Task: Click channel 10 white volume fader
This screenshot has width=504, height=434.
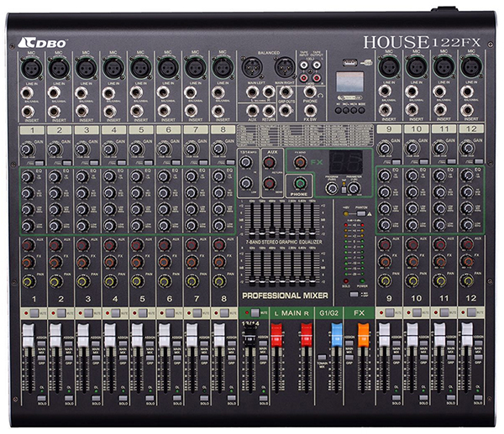Action: click(412, 335)
